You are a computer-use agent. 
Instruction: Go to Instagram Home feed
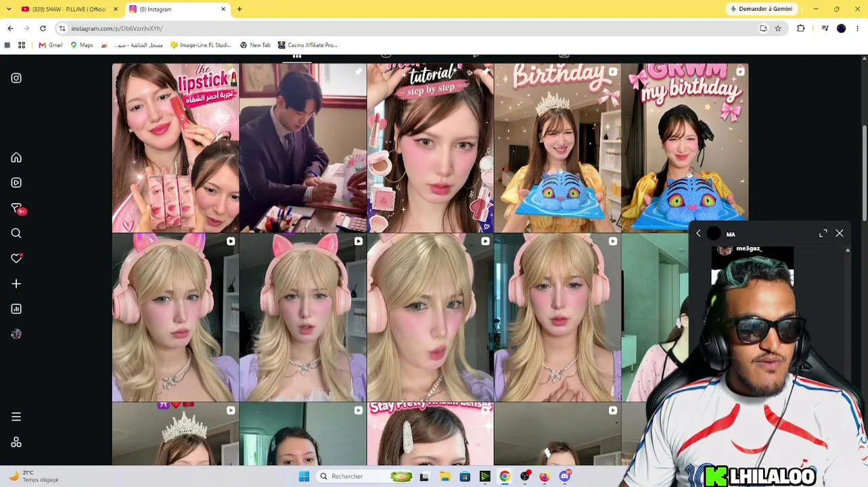[x=16, y=158]
